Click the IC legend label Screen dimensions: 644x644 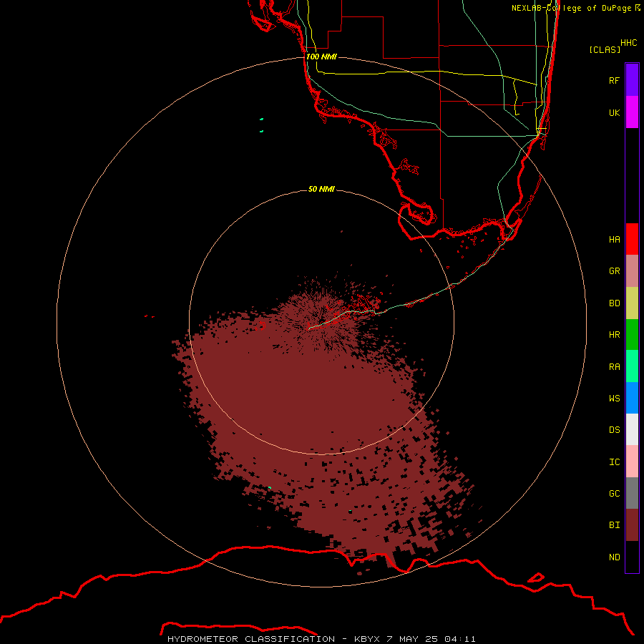614,462
